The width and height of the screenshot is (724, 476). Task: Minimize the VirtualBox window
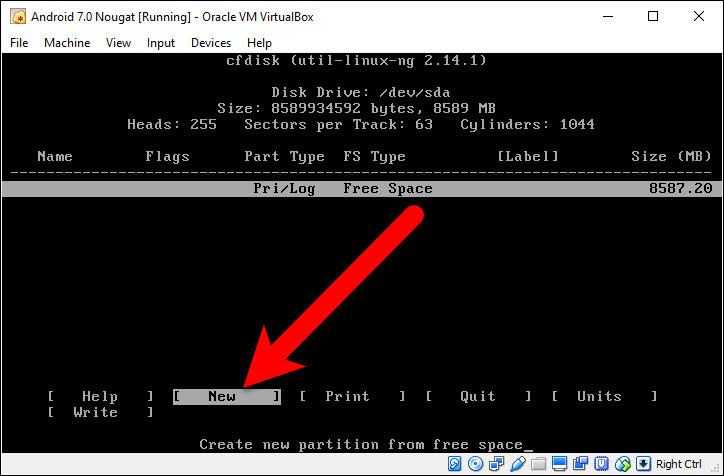point(608,17)
